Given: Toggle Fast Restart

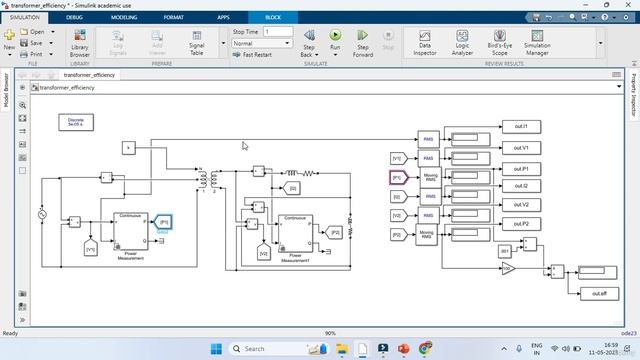Looking at the screenshot, I should pyautogui.click(x=252, y=55).
